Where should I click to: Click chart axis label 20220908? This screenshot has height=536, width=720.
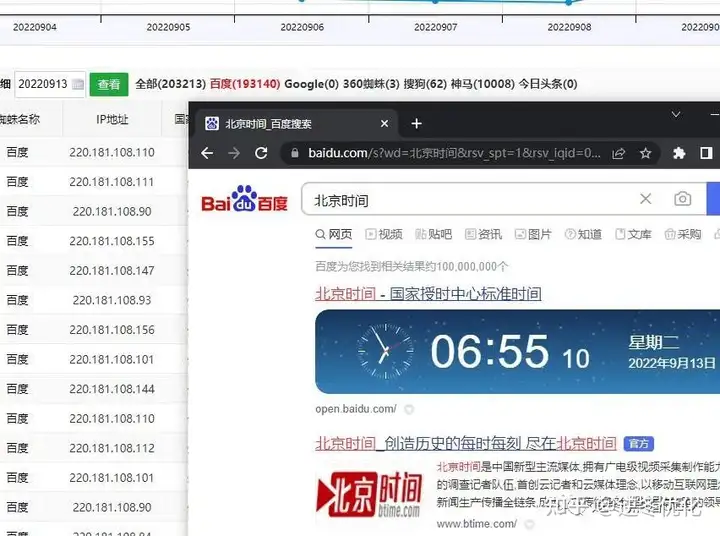[569, 27]
